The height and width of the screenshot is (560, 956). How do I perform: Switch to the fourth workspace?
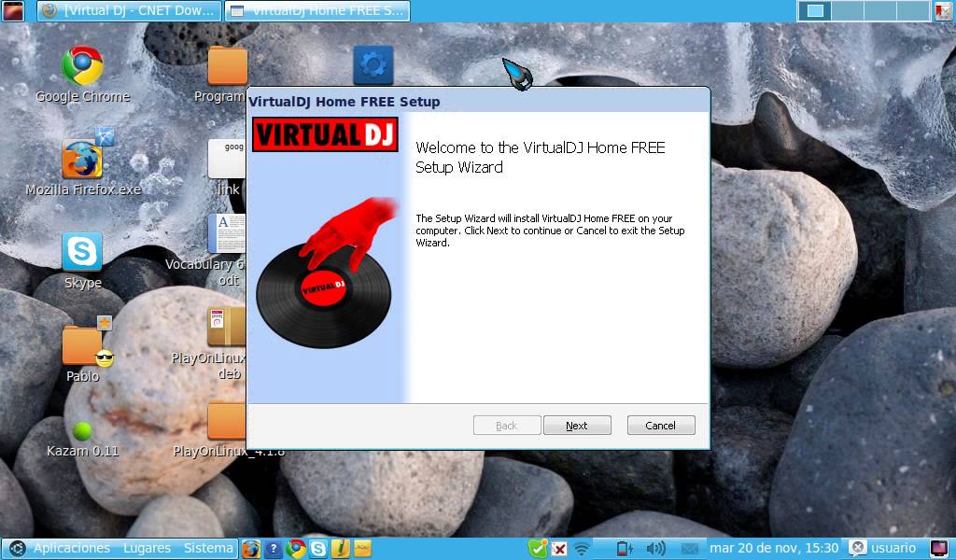click(x=913, y=10)
